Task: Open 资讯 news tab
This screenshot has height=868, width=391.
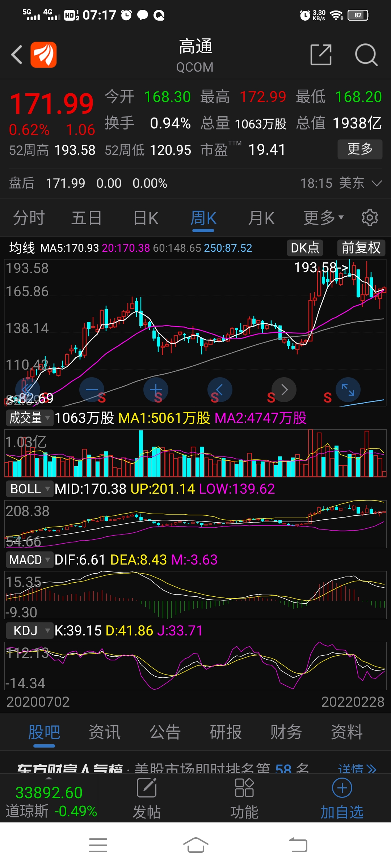Action: click(105, 732)
